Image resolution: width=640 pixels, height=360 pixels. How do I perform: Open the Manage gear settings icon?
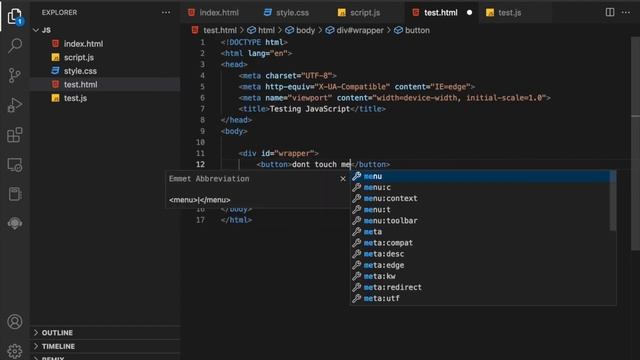(15, 351)
